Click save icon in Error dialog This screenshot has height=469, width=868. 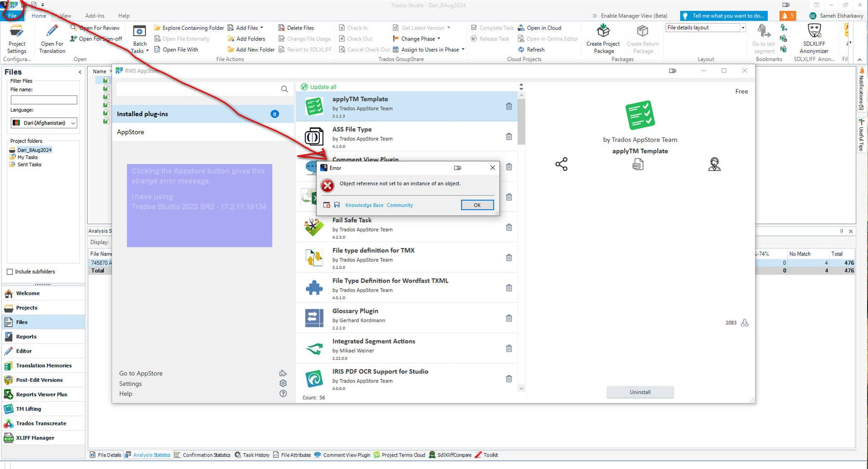[337, 205]
